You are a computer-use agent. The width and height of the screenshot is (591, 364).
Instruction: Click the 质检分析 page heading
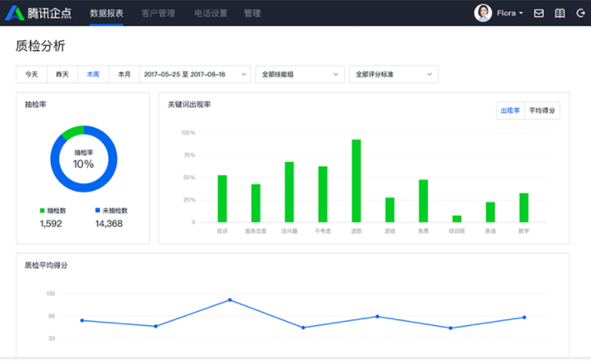[40, 46]
